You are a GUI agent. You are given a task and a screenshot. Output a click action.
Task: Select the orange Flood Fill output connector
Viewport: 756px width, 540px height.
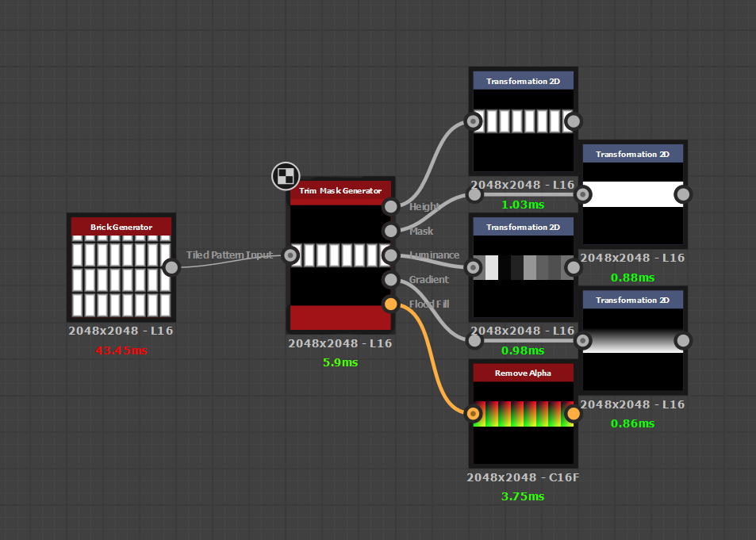390,304
